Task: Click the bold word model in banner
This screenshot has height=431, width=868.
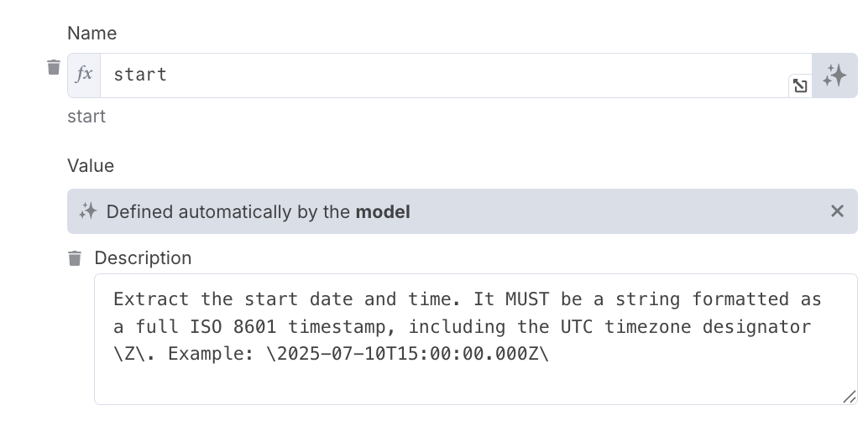Action: tap(383, 212)
